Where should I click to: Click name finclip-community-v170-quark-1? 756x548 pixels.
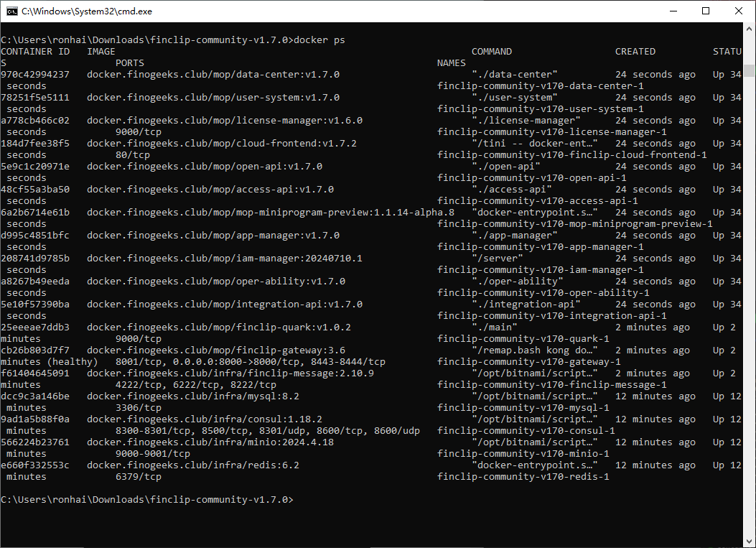[523, 339]
